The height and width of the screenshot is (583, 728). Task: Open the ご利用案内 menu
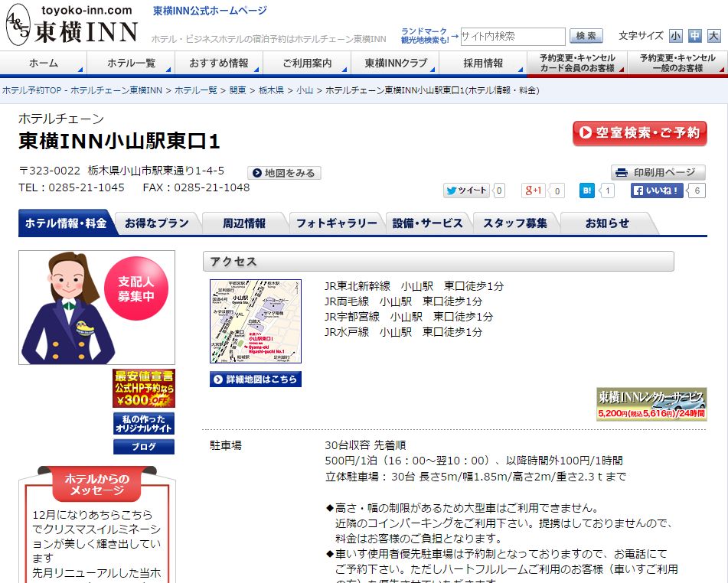[307, 64]
